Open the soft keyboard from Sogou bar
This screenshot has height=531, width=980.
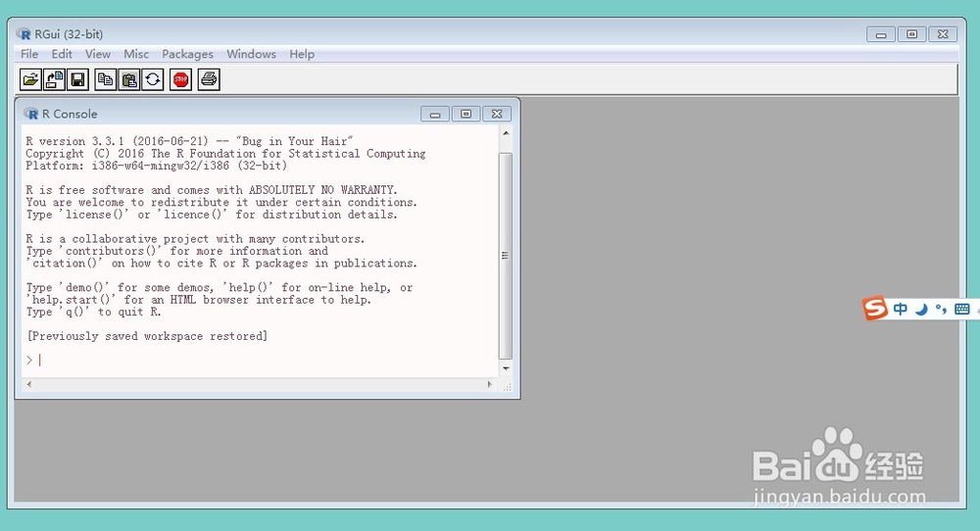click(x=962, y=309)
